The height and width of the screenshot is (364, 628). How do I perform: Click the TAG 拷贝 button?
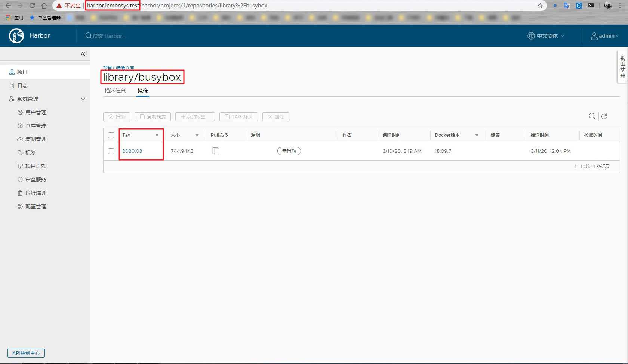[x=238, y=117]
